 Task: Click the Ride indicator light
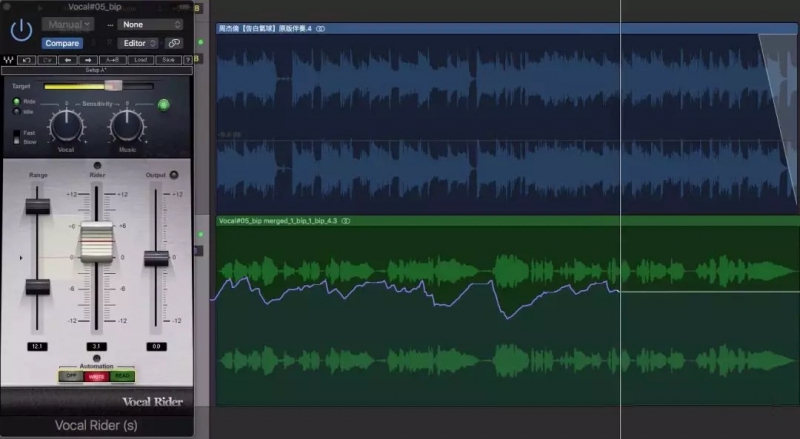[x=16, y=102]
